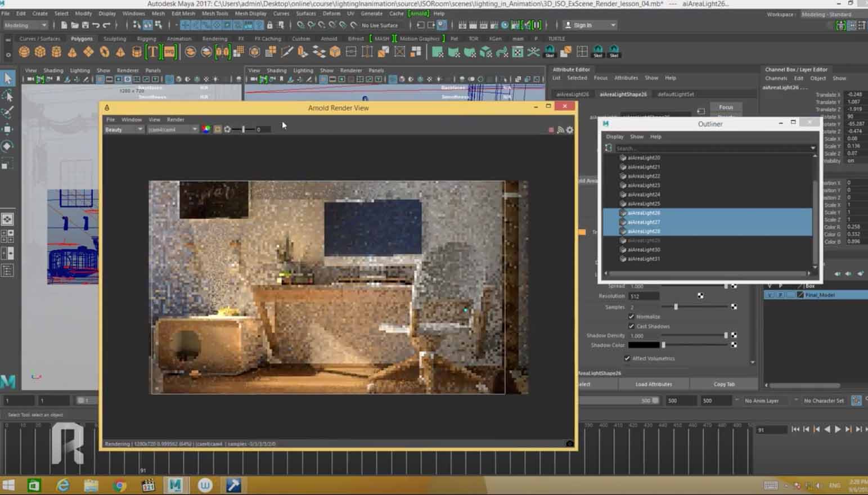
Task: Create a polygon torus from the shelf
Action: (x=105, y=52)
